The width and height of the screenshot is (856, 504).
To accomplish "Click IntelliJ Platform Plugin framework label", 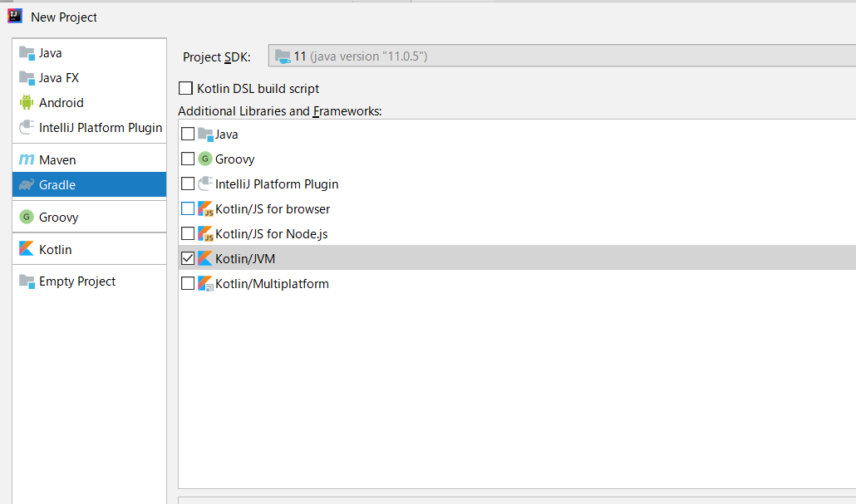I will click(x=277, y=184).
